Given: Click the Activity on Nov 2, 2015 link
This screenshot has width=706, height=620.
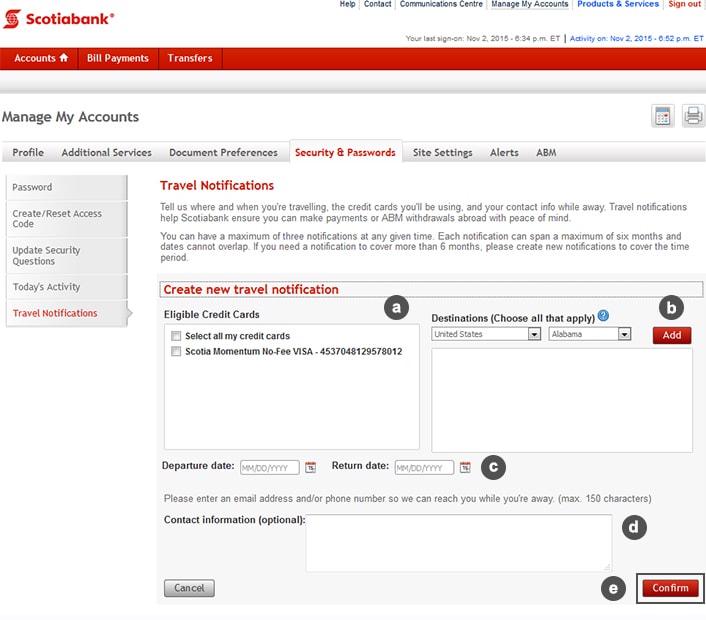Looking at the screenshot, I should (x=636, y=38).
